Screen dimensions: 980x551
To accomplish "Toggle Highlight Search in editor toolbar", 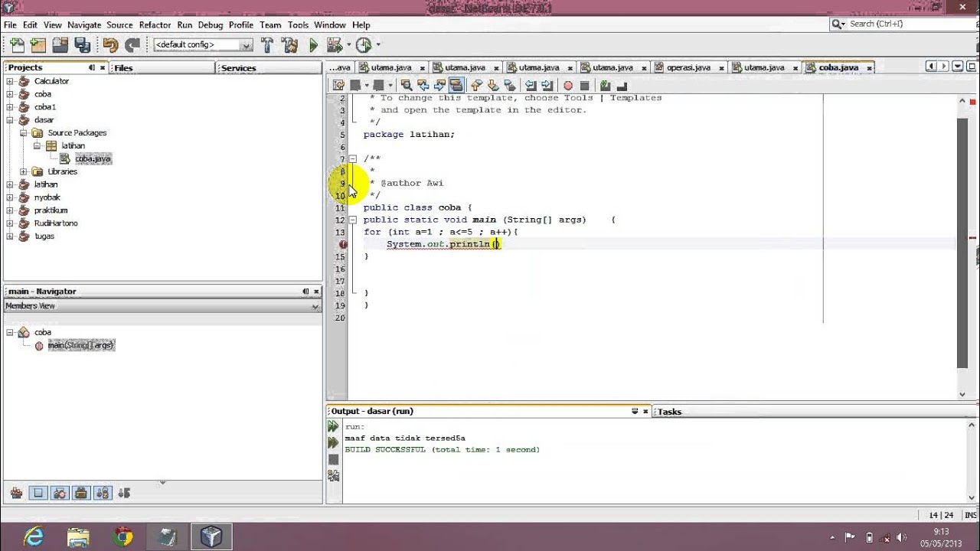I will (456, 86).
